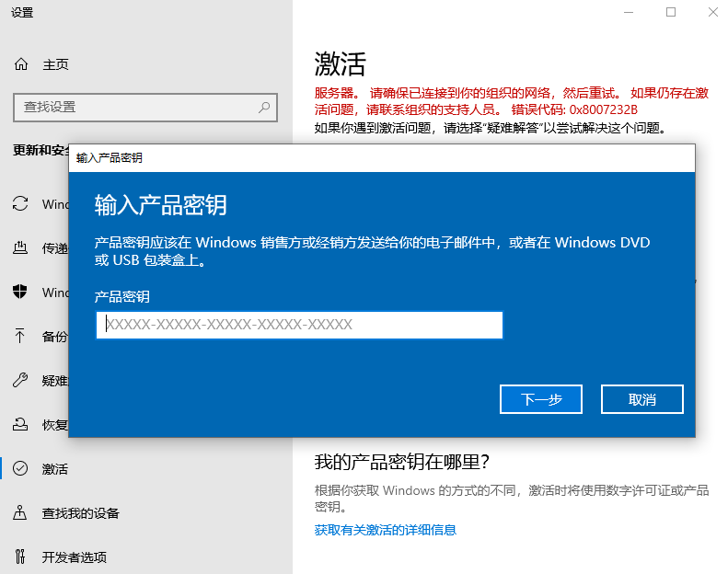
Task: Click the home icon beside 主页
Action: tap(21, 64)
